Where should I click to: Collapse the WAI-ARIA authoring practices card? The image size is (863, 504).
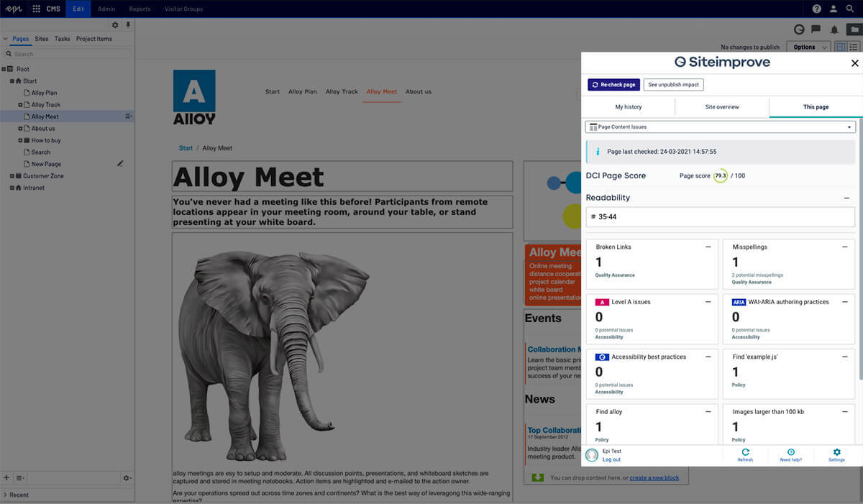click(845, 302)
